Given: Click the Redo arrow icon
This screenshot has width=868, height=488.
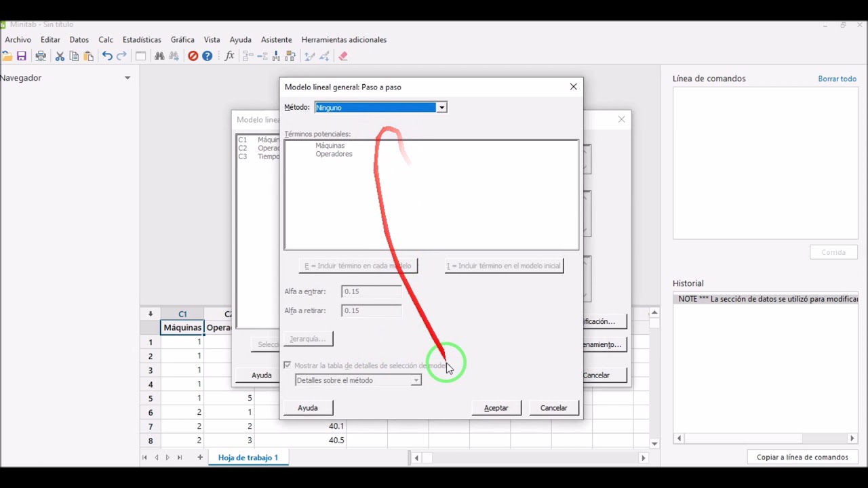Looking at the screenshot, I should pyautogui.click(x=121, y=56).
